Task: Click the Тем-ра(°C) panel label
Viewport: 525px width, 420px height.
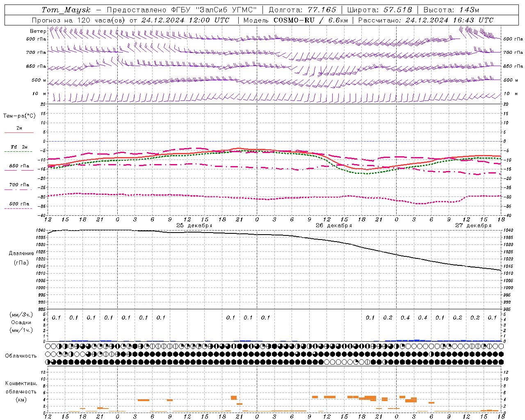Action: (x=19, y=116)
